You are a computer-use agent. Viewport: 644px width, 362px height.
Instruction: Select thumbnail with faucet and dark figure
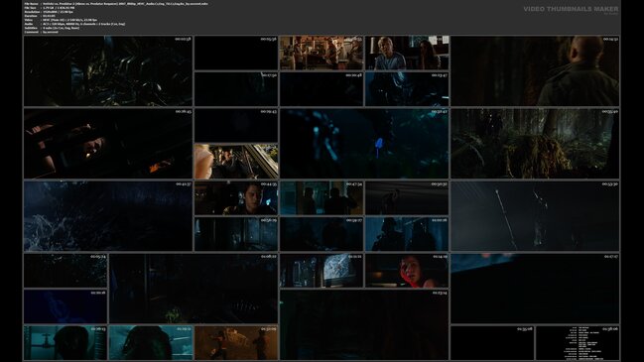coord(65,343)
